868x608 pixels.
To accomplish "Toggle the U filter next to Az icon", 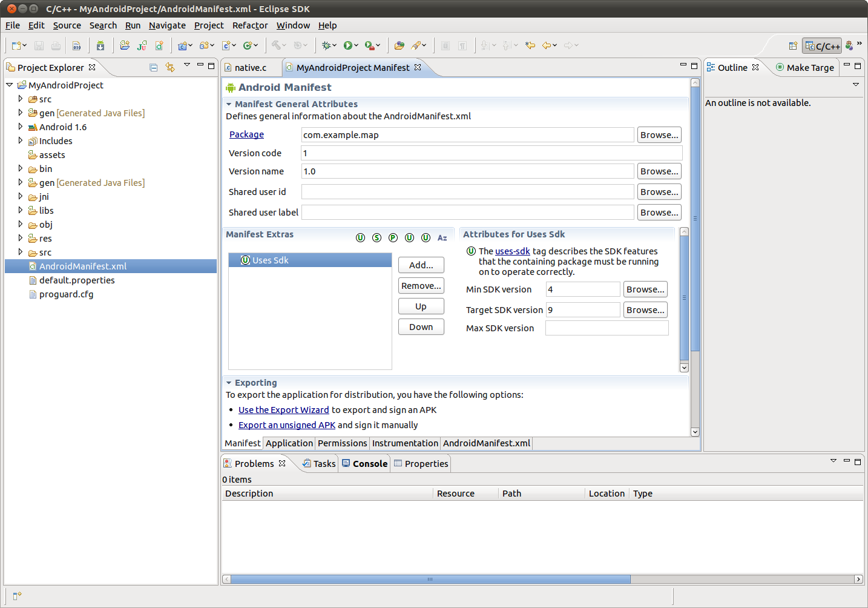I will point(426,238).
